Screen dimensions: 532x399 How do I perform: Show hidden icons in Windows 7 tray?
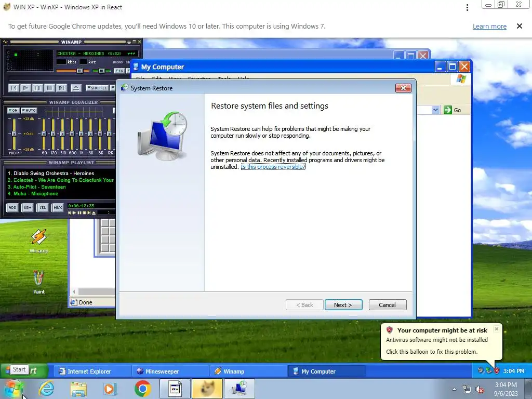pos(454,390)
